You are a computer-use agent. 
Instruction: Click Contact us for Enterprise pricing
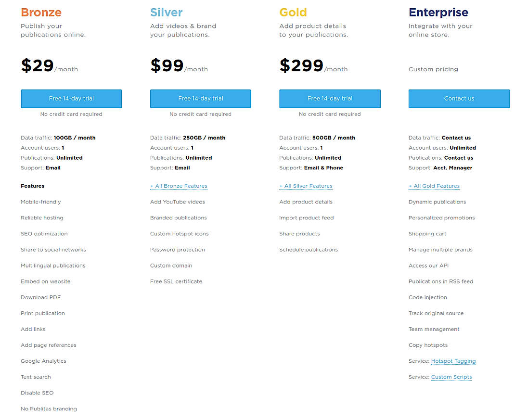[459, 98]
